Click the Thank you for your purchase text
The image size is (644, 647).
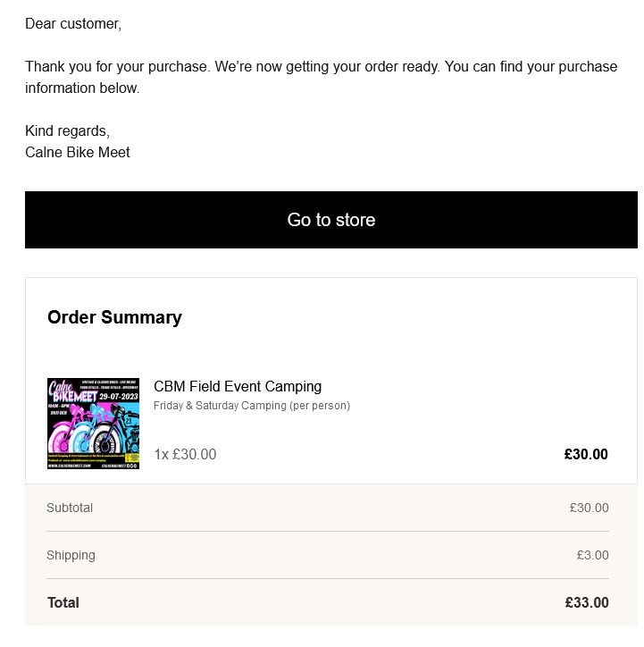click(116, 66)
